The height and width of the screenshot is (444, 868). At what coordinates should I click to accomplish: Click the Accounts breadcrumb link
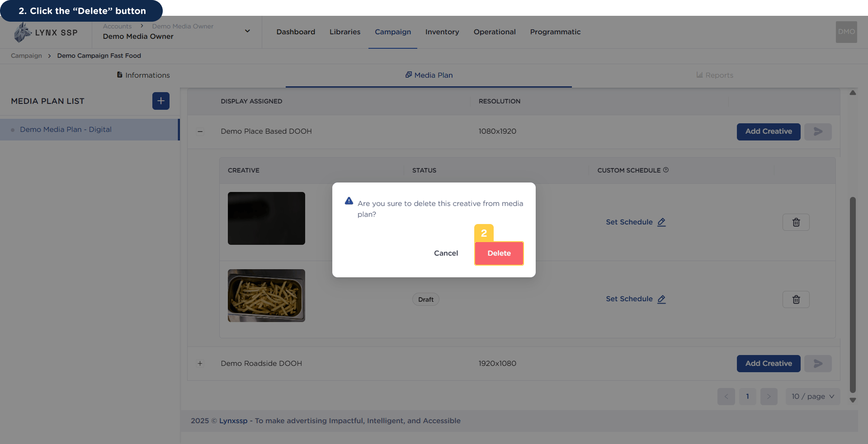(117, 26)
